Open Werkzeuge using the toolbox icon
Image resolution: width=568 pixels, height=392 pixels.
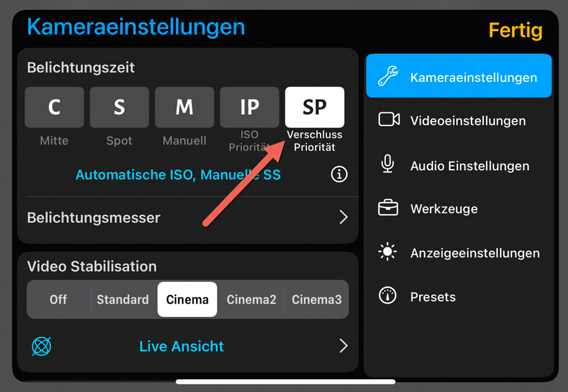[388, 208]
